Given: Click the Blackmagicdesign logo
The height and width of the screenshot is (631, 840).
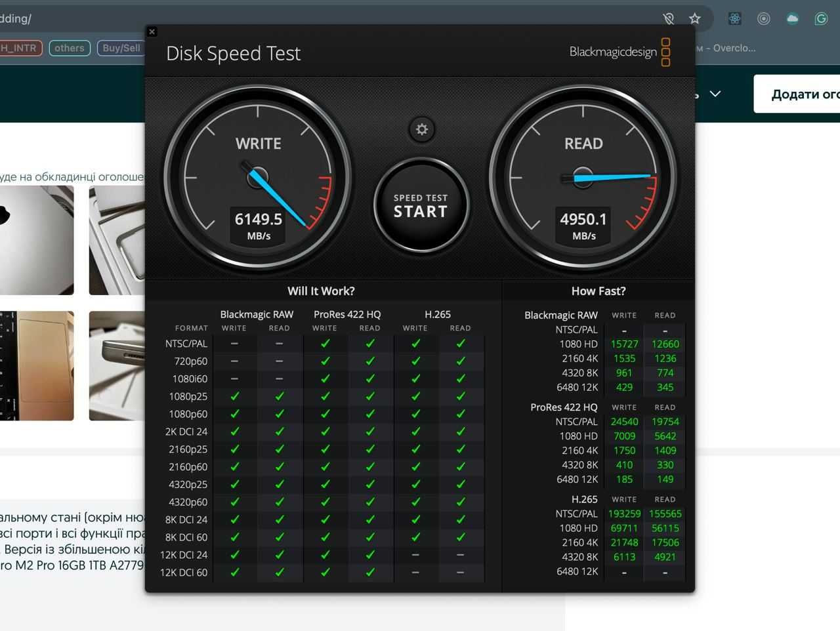Looking at the screenshot, I should 619,52.
